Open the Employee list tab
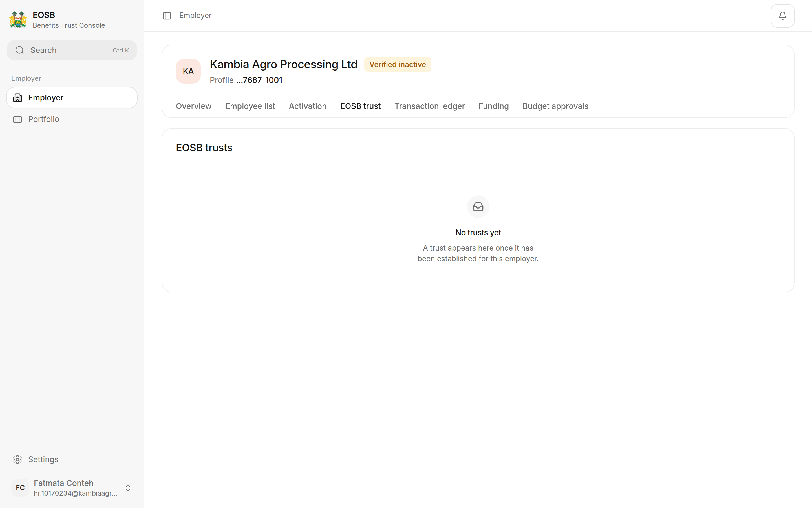This screenshot has width=812, height=508. click(250, 106)
